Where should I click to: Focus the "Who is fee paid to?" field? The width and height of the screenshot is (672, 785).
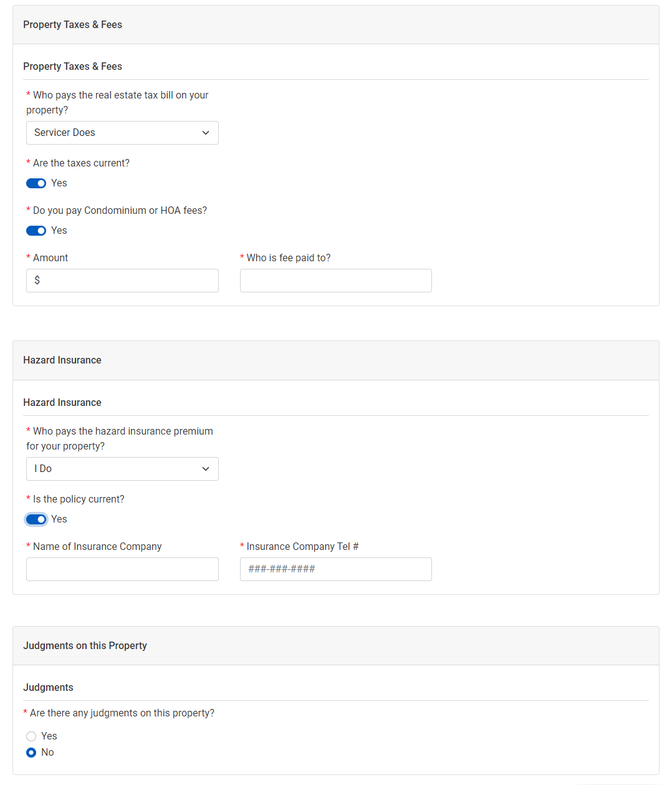335,281
